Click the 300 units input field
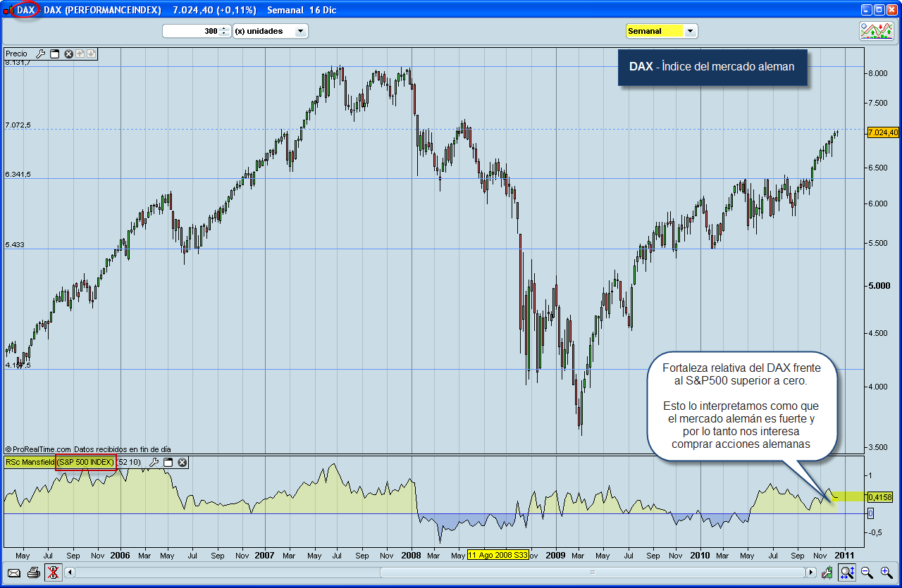The height and width of the screenshot is (588, 902). pos(192,31)
